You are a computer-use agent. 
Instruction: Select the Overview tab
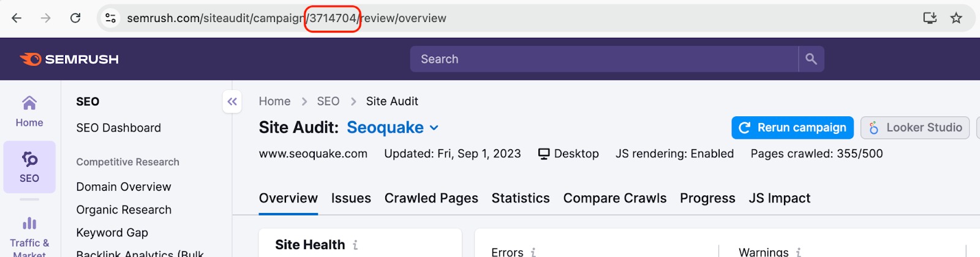click(x=288, y=198)
